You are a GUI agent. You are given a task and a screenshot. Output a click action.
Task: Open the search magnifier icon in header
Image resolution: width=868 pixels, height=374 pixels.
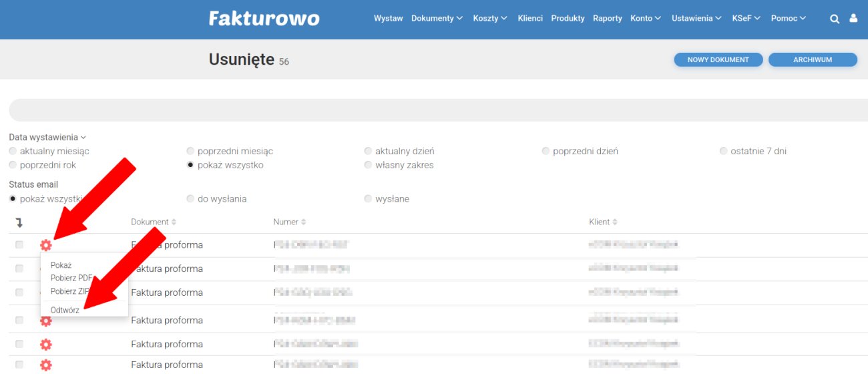click(x=834, y=19)
